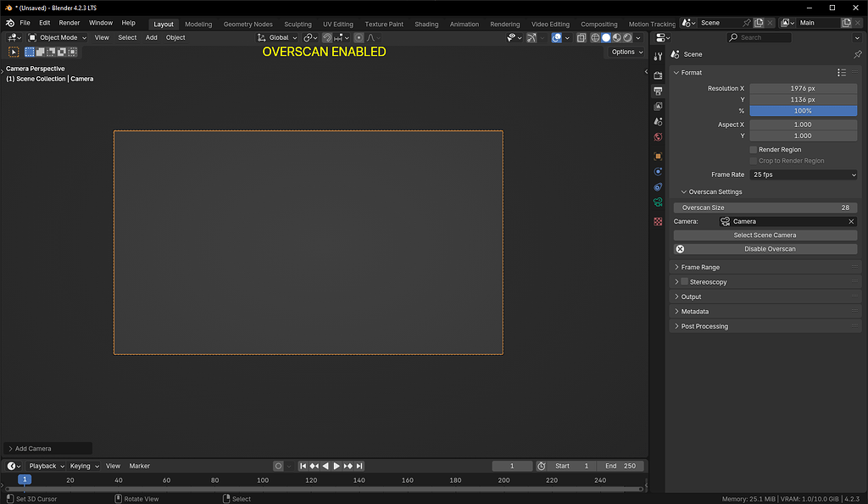Enable the Stereoscopy checkbox
The image size is (868, 504).
684,281
